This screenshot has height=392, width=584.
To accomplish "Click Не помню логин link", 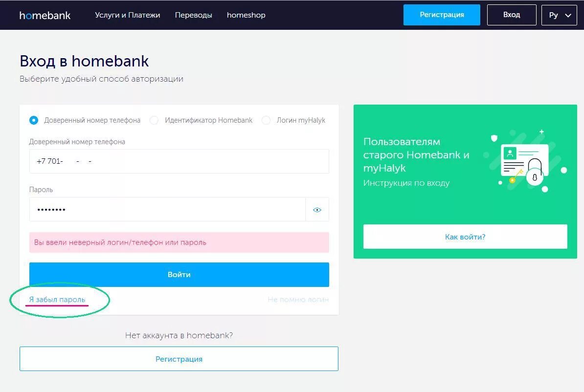I will pos(298,299).
